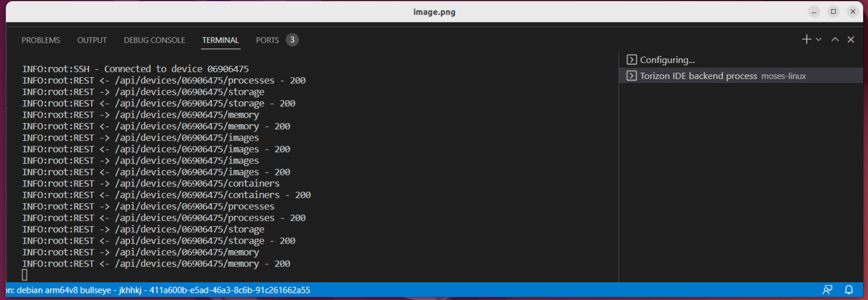Open the notifications bell icon
The width and height of the screenshot is (868, 300).
pos(849,290)
